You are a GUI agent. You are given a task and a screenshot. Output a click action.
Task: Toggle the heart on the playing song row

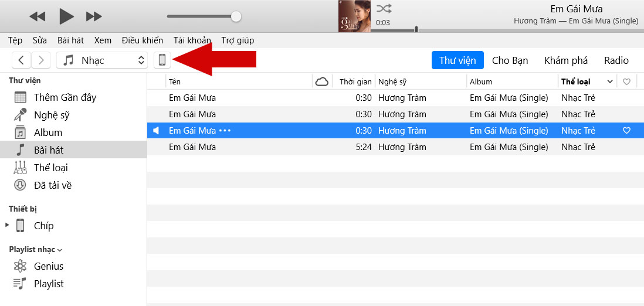click(x=626, y=131)
